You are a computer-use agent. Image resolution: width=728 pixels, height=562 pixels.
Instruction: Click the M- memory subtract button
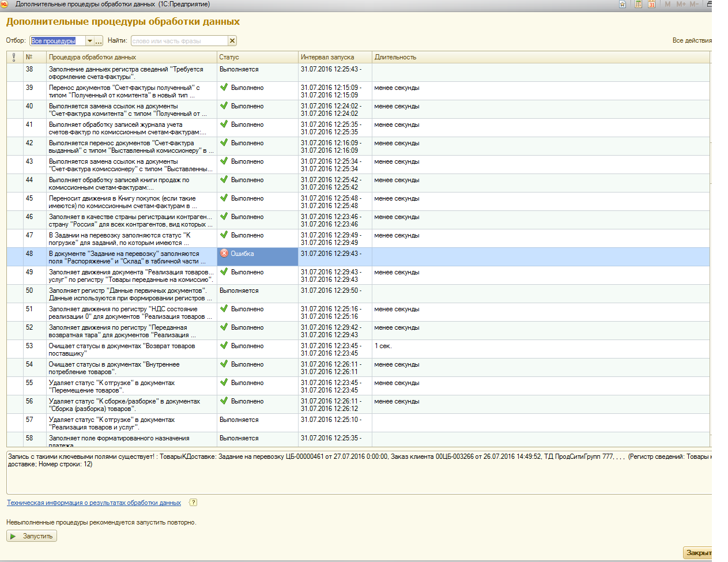point(694,4)
